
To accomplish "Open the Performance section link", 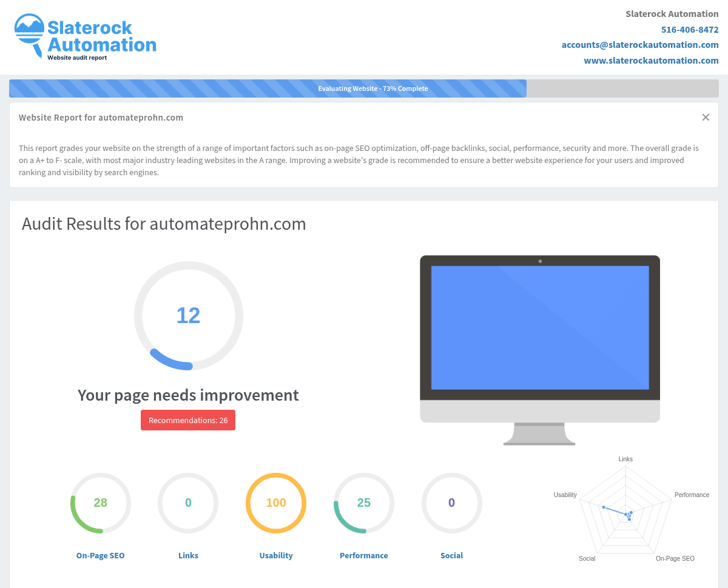I will 364,555.
